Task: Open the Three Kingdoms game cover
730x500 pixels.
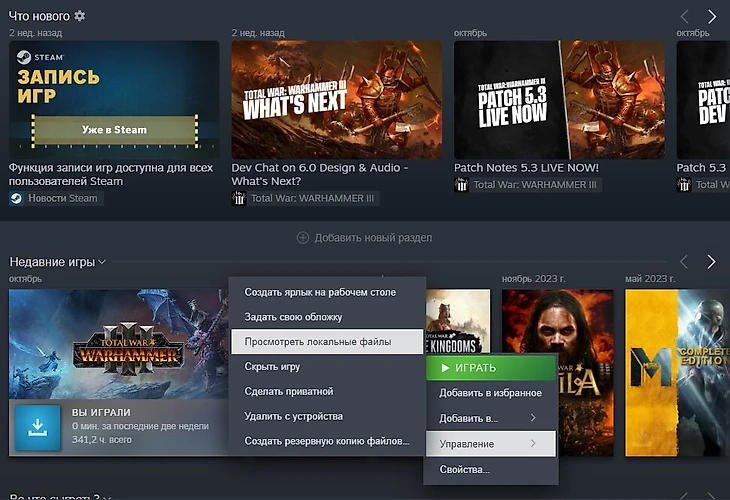Action: [x=458, y=321]
